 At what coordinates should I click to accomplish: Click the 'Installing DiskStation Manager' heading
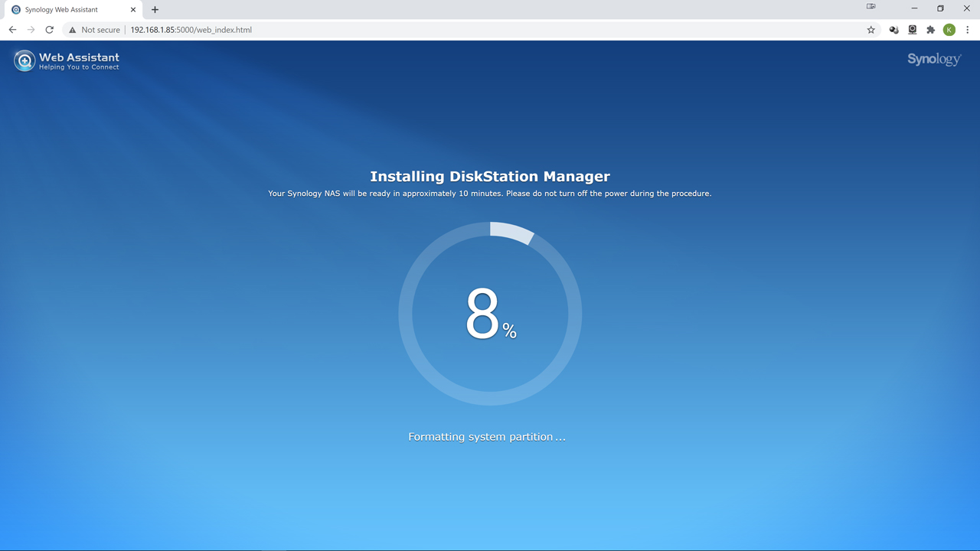(x=490, y=176)
